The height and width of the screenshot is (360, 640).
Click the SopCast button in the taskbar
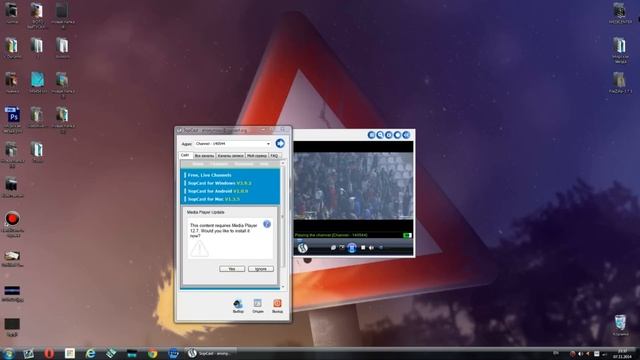[211, 353]
